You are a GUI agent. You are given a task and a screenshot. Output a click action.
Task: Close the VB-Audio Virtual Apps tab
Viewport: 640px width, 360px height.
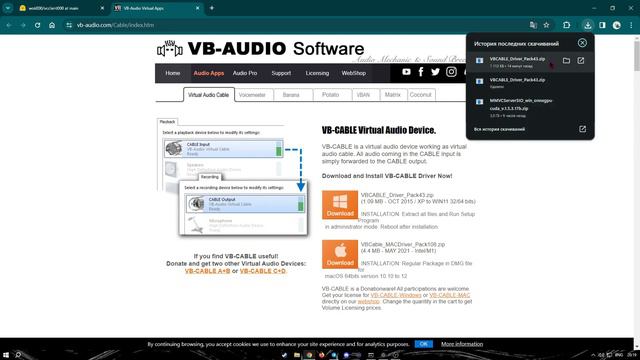point(198,8)
